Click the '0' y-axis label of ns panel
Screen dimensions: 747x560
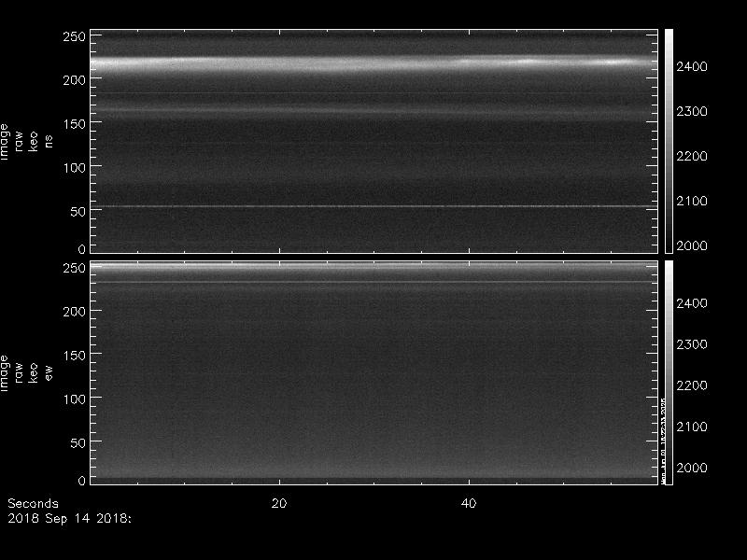point(82,248)
